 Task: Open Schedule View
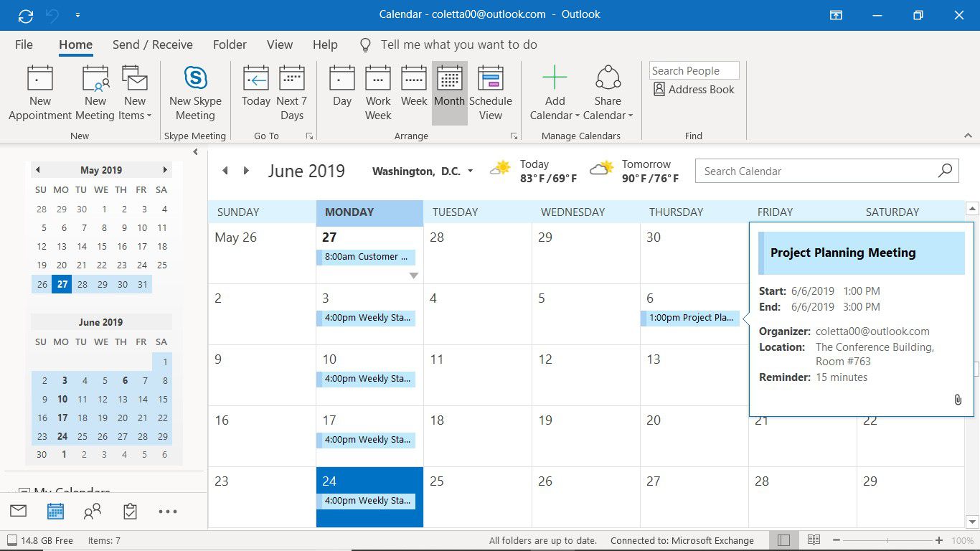click(x=491, y=93)
